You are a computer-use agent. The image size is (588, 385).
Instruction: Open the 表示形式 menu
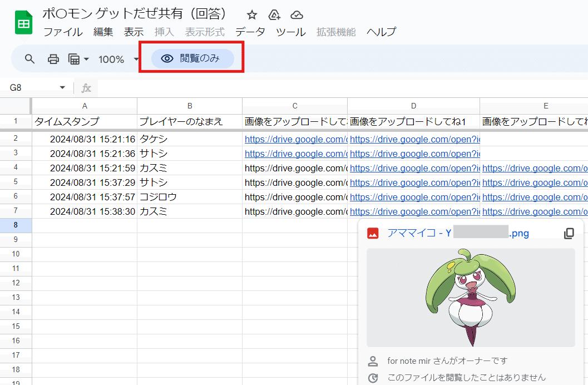(205, 32)
